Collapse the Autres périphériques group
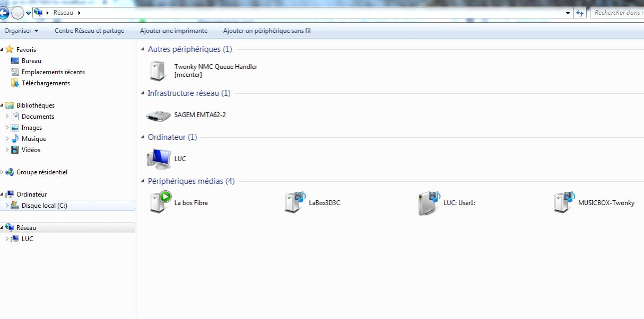Viewport: 644px width, 319px height. pos(143,49)
